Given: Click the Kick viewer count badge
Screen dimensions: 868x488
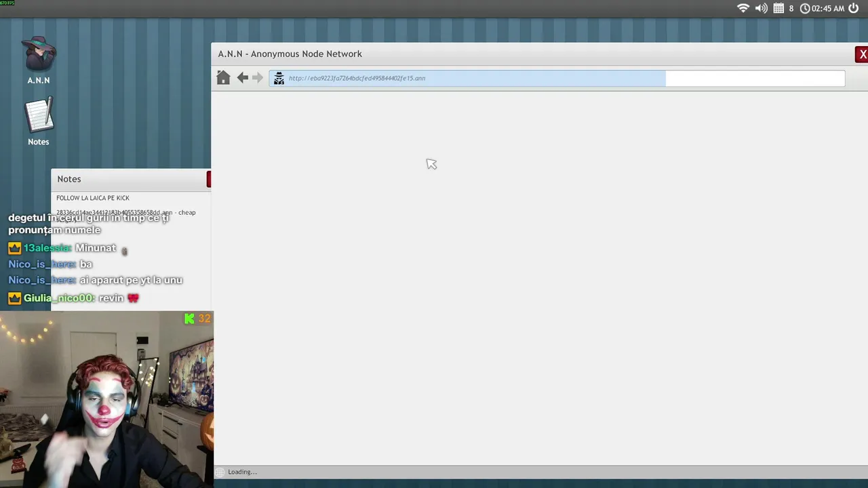Looking at the screenshot, I should click(197, 319).
